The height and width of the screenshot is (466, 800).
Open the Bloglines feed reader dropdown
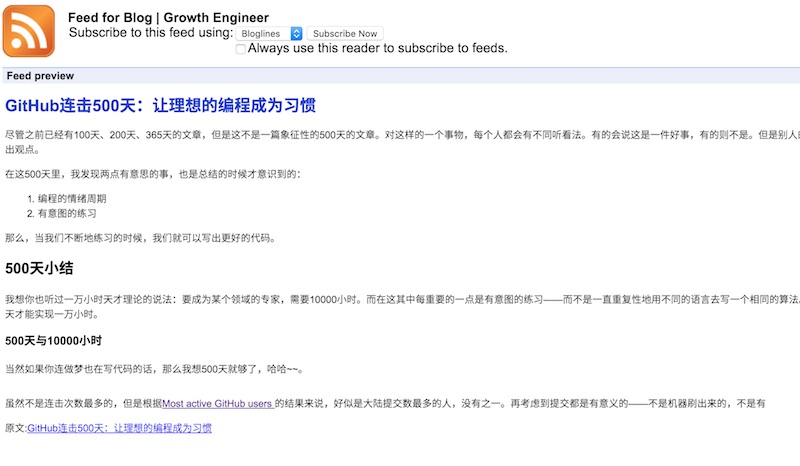(x=269, y=34)
